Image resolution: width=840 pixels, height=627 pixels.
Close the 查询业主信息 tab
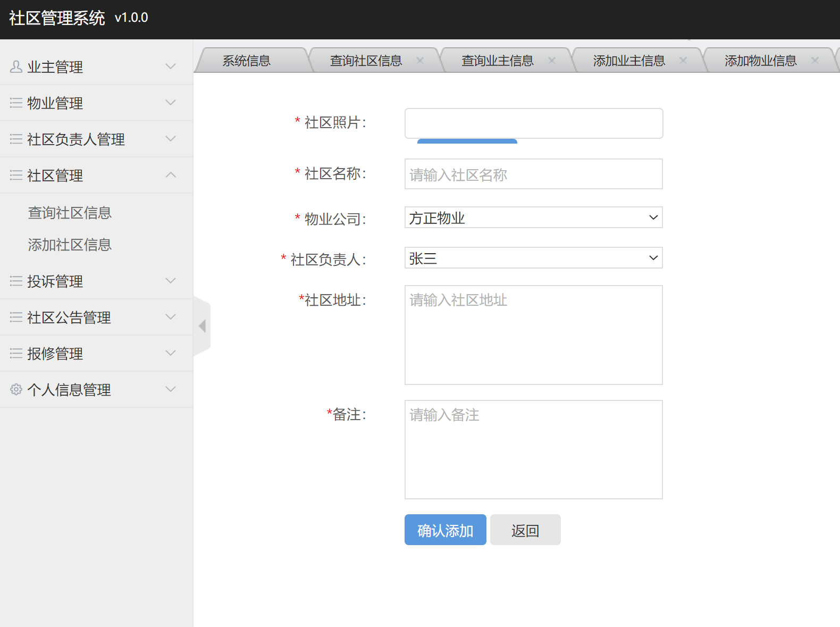tap(552, 61)
